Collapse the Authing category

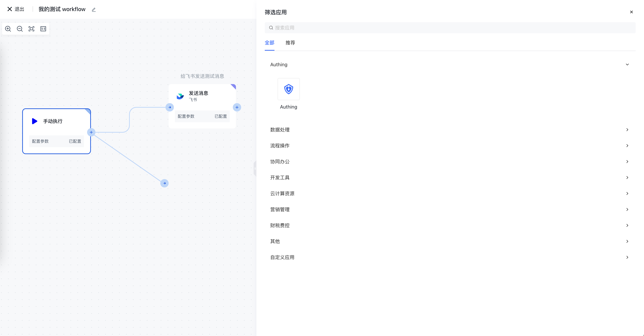627,64
